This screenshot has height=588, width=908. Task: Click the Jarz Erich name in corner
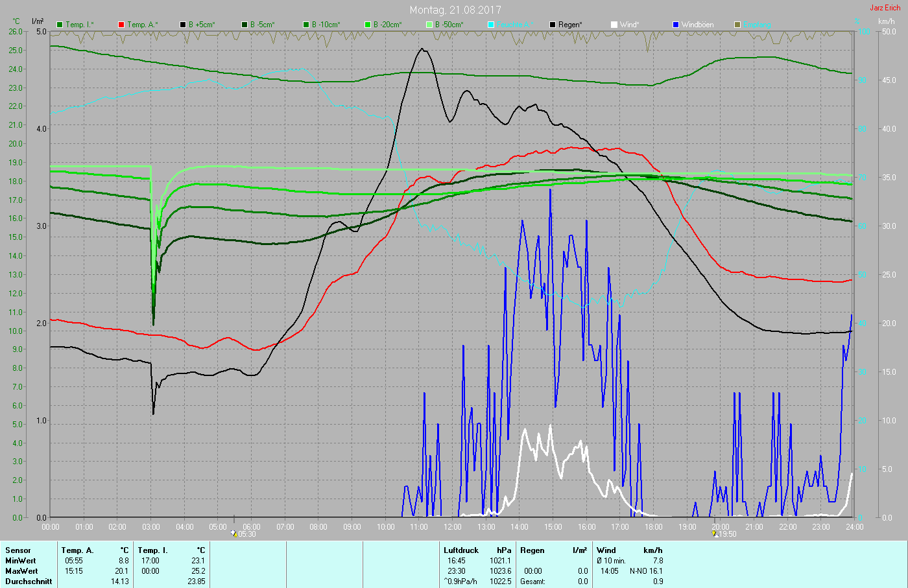click(885, 8)
